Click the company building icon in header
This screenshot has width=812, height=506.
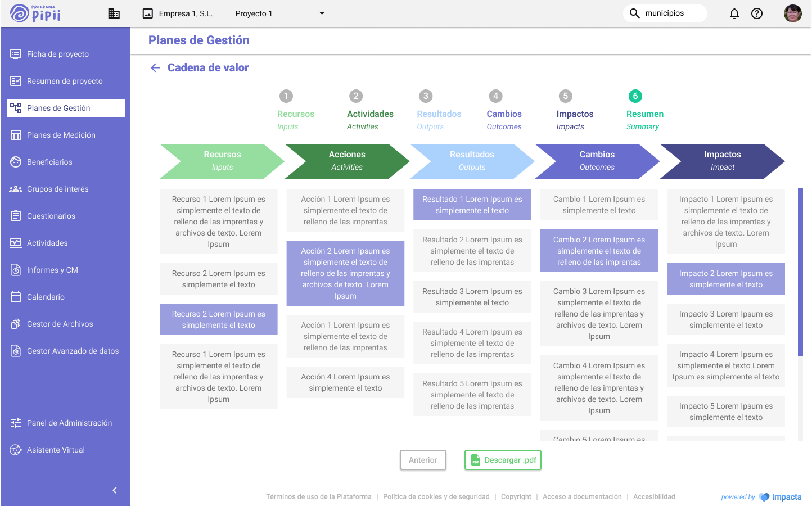114,13
